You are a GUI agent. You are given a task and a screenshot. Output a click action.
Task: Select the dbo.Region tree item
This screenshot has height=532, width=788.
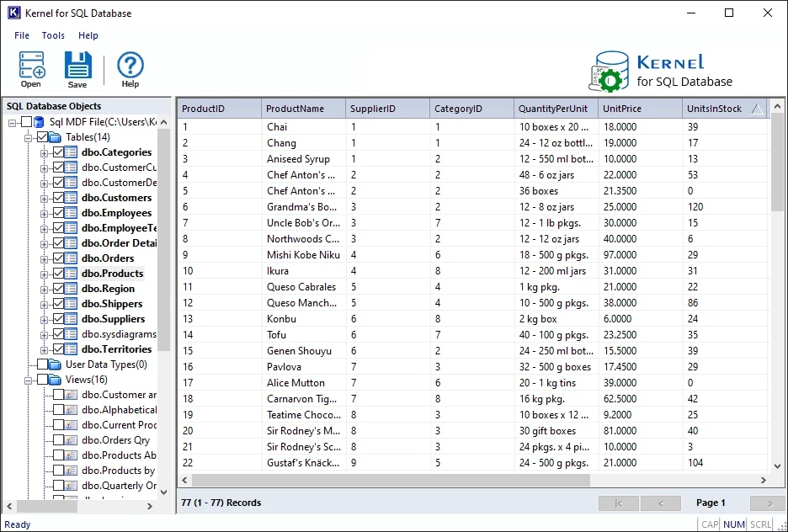(x=108, y=289)
